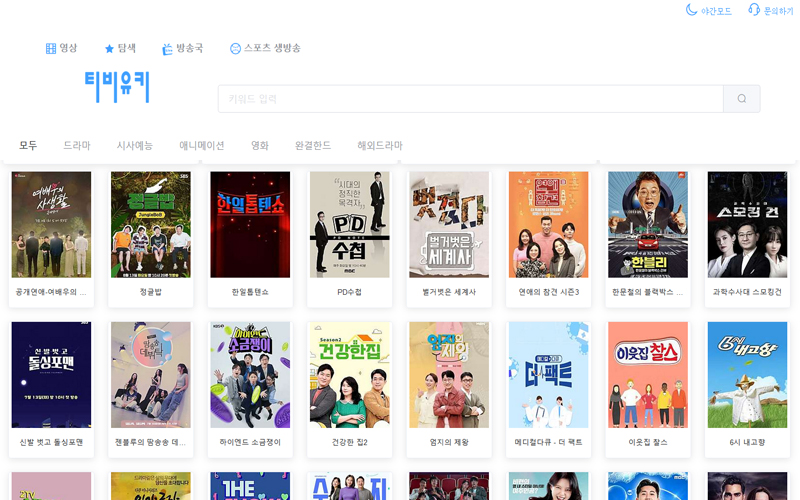Click the headset contact icon
800x500 pixels.
pyautogui.click(x=754, y=10)
